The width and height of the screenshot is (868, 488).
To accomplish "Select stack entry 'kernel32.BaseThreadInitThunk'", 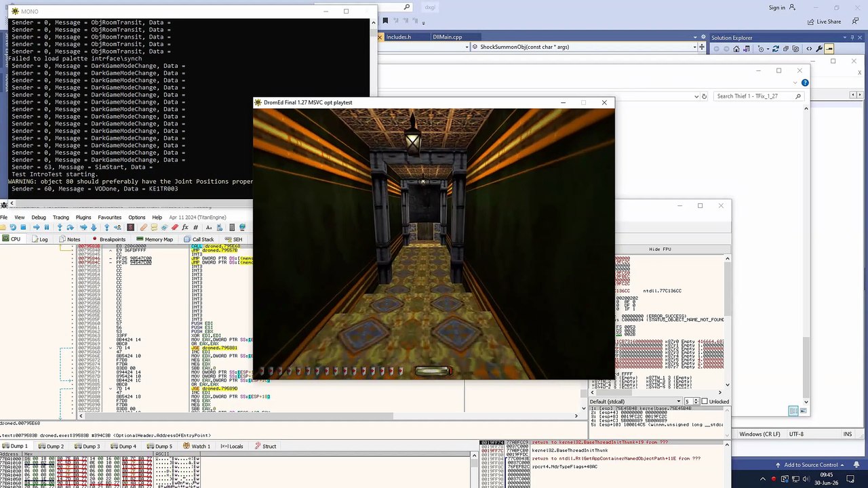I will point(570,451).
